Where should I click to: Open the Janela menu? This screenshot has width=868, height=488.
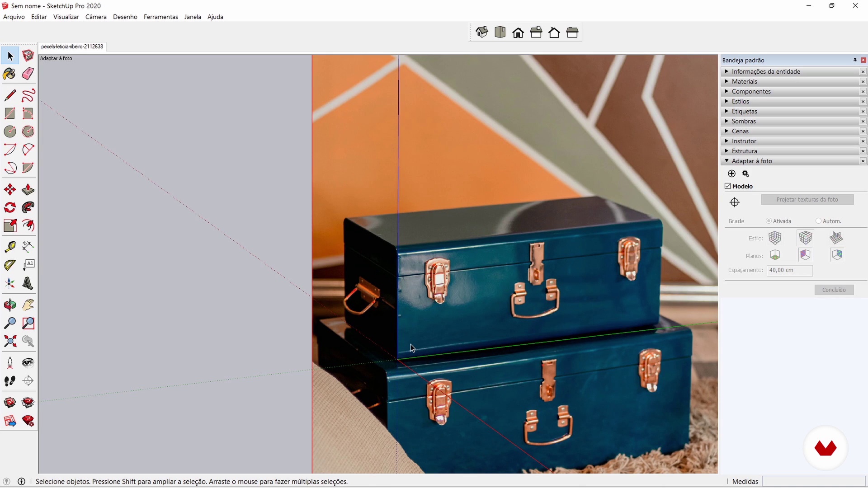[193, 17]
